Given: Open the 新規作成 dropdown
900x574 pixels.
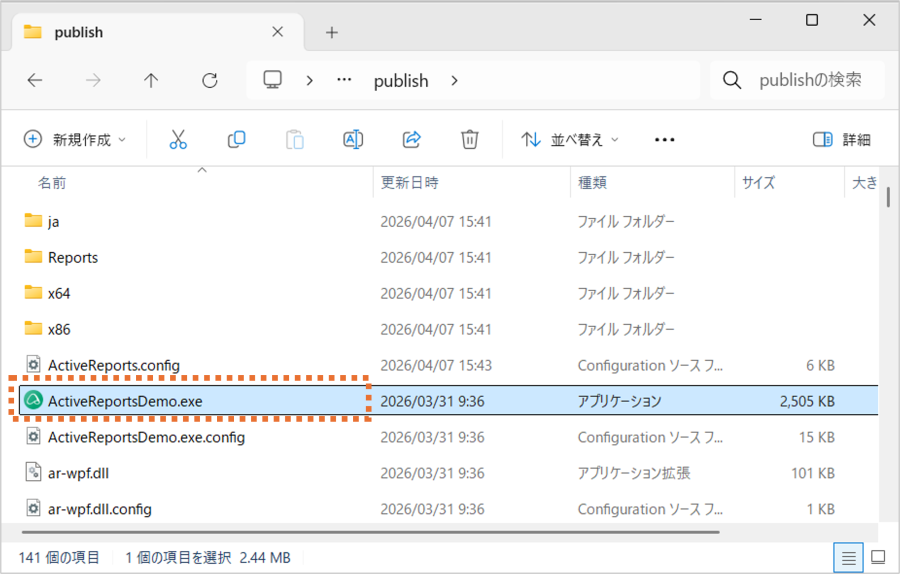Looking at the screenshot, I should point(75,139).
